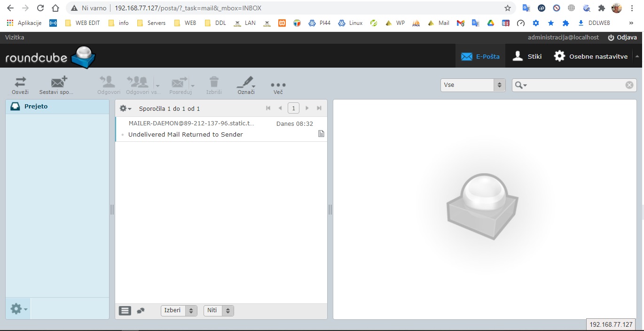This screenshot has width=644, height=331.
Task: Open the Niti threads dropdown
Action: (x=219, y=310)
